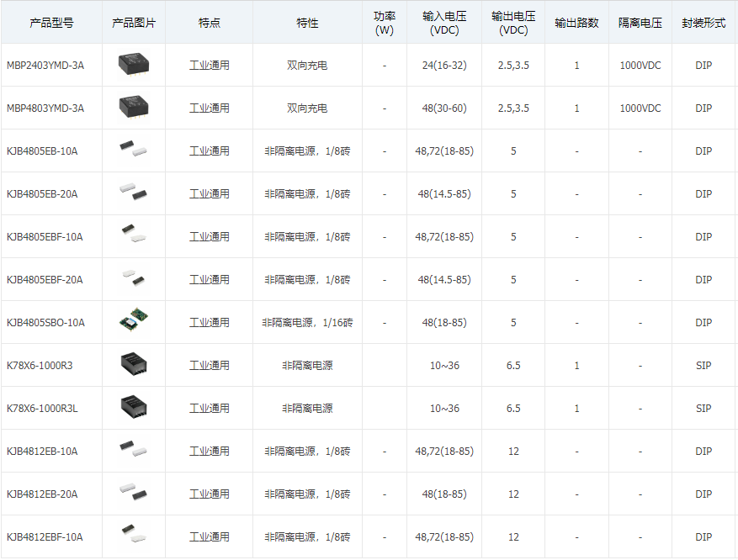Select 双向充电 in the MBP4803YMD-3A row
The width and height of the screenshot is (738, 560).
[x=307, y=108]
